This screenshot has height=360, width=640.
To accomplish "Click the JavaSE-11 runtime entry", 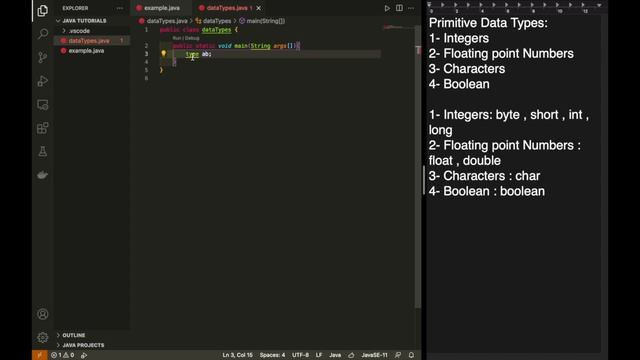I will click(374, 355).
